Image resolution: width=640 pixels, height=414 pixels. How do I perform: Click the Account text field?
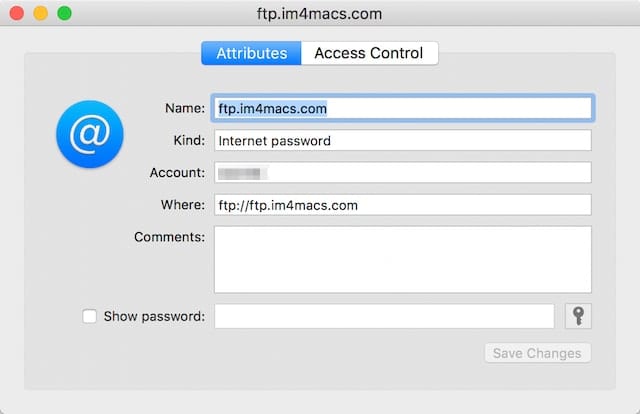pyautogui.click(x=403, y=173)
